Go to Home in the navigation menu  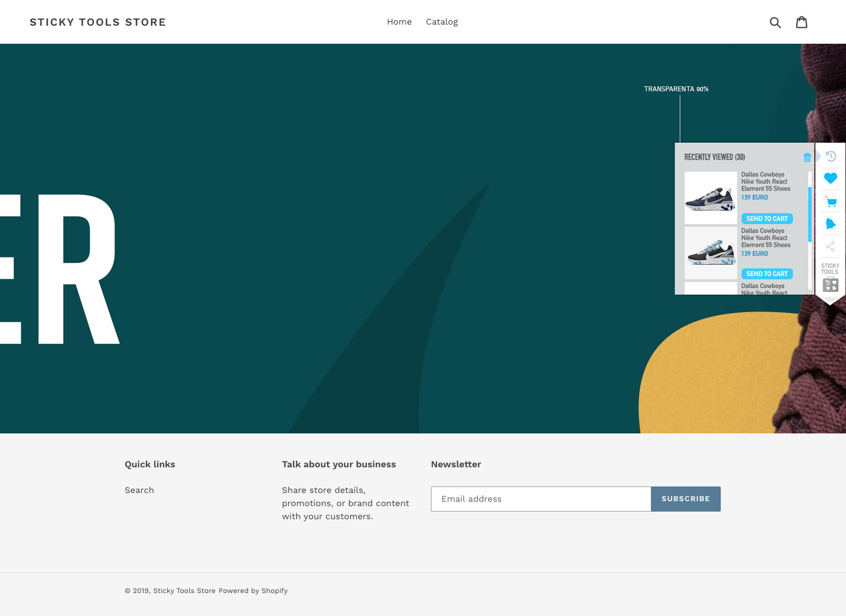(x=399, y=22)
